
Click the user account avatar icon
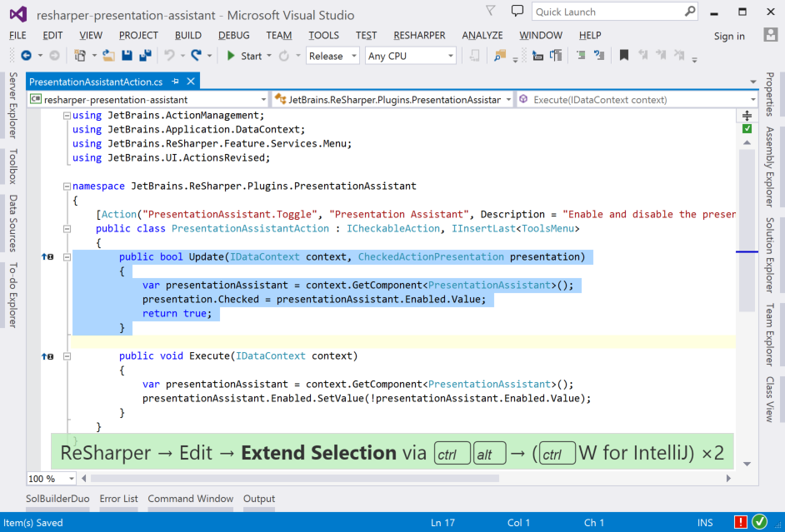(x=771, y=35)
